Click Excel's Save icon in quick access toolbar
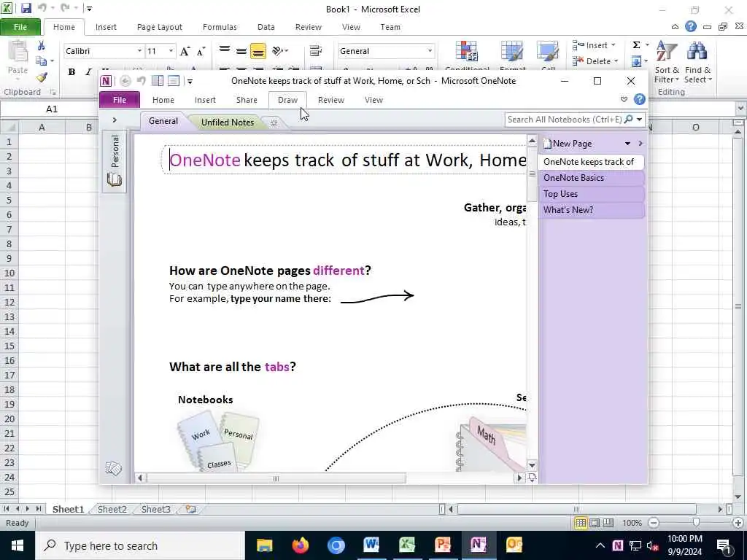Viewport: 747px width, 560px height. tap(26, 8)
